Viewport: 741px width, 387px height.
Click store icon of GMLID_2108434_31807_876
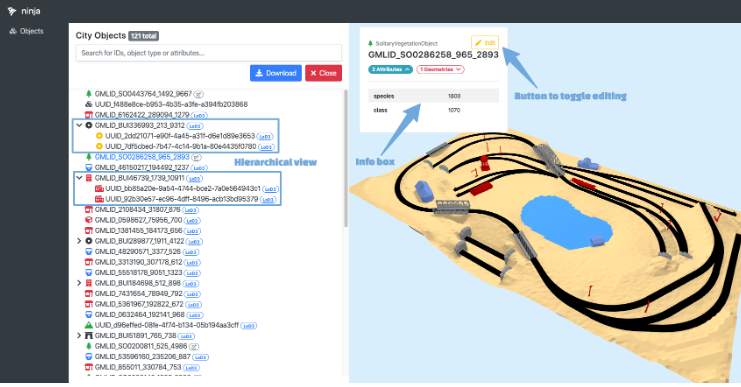coord(88,209)
